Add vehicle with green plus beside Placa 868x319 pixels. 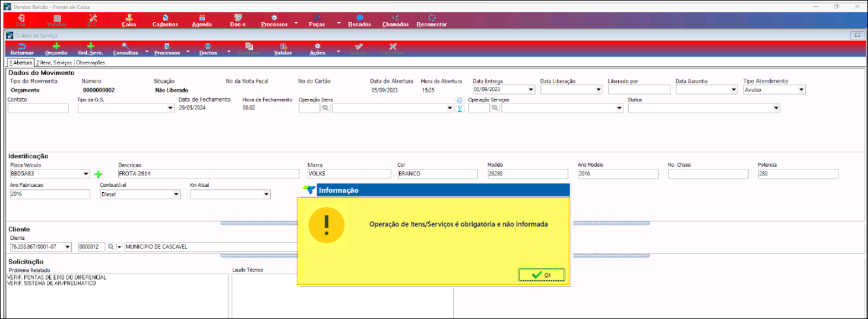click(x=99, y=174)
